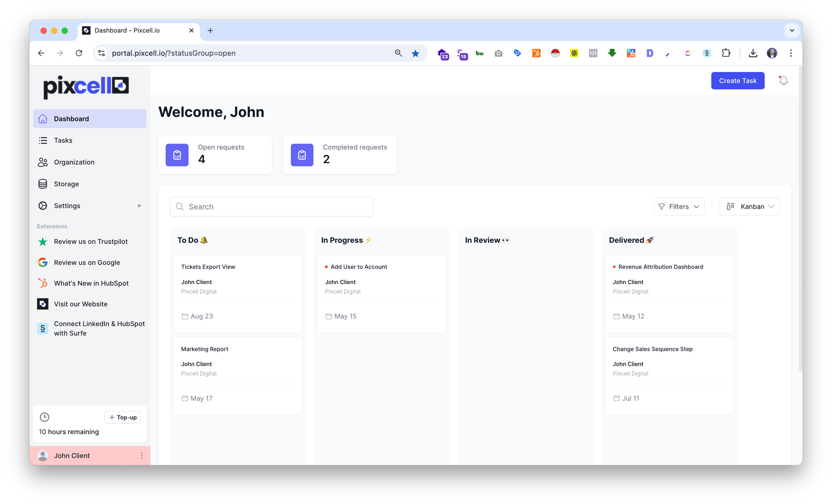Click the browser bookmark star icon
Viewport: 832px width, 504px height.
[x=416, y=53]
